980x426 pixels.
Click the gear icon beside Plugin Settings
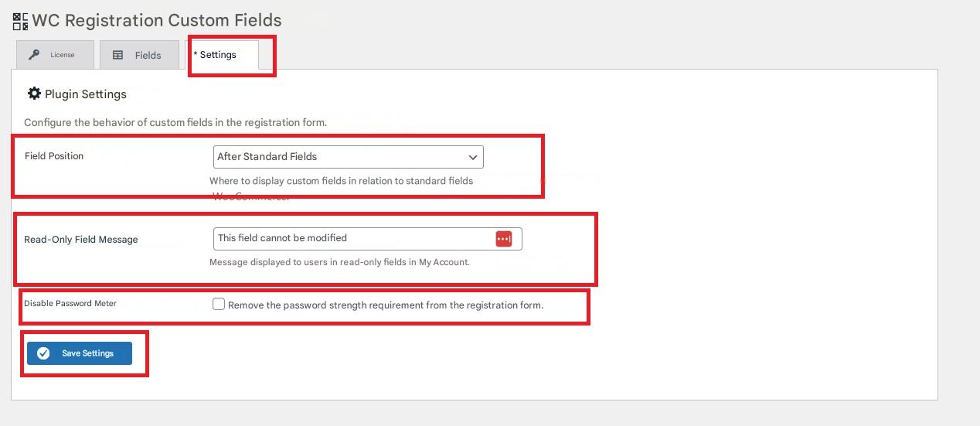click(x=34, y=94)
